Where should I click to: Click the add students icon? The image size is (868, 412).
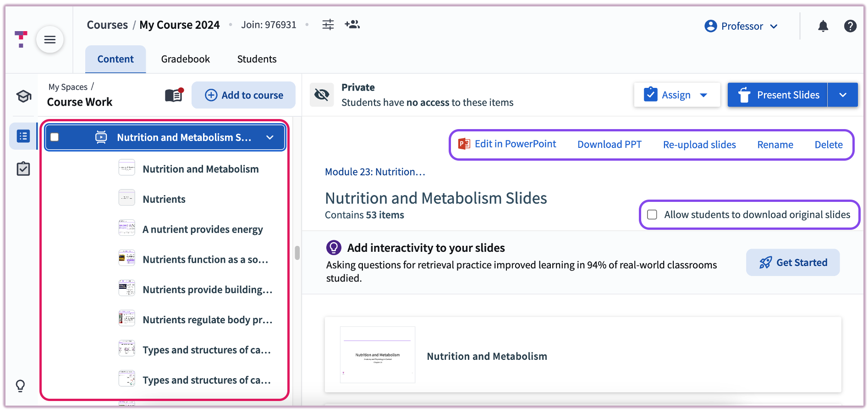(x=352, y=25)
